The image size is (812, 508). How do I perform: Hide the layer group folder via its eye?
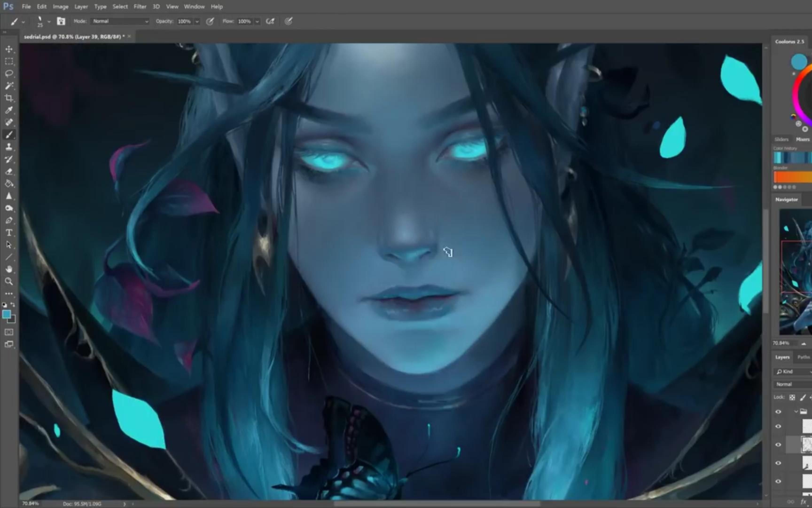point(778,412)
